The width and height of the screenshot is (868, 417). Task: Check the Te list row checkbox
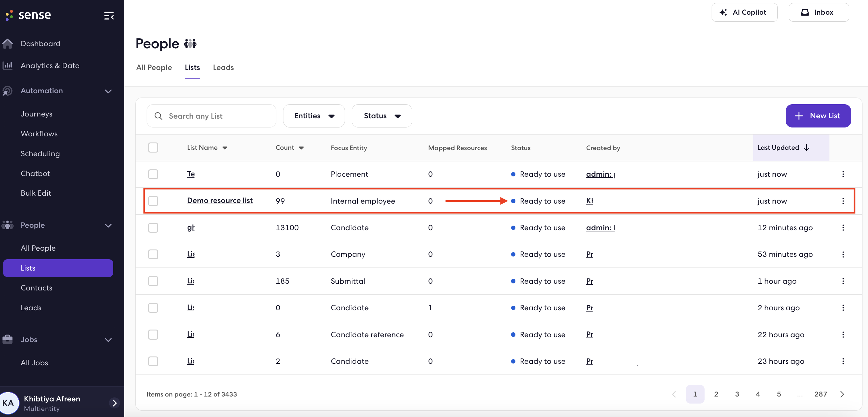[153, 174]
